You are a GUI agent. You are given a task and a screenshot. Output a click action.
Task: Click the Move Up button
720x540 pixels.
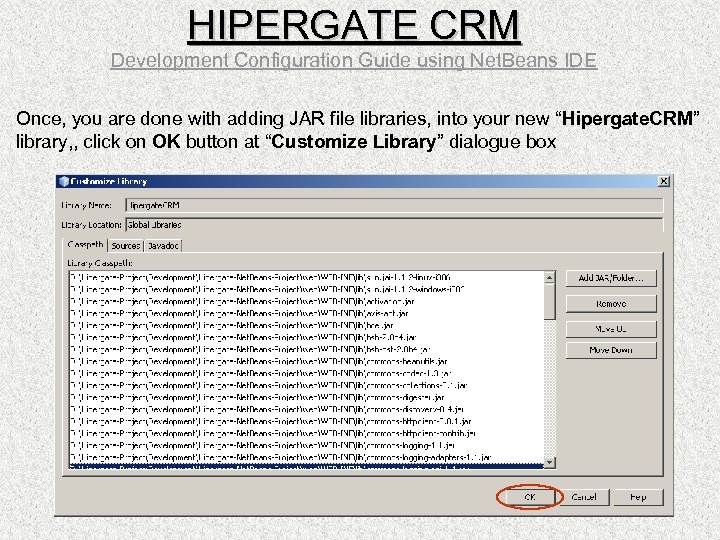pos(611,329)
